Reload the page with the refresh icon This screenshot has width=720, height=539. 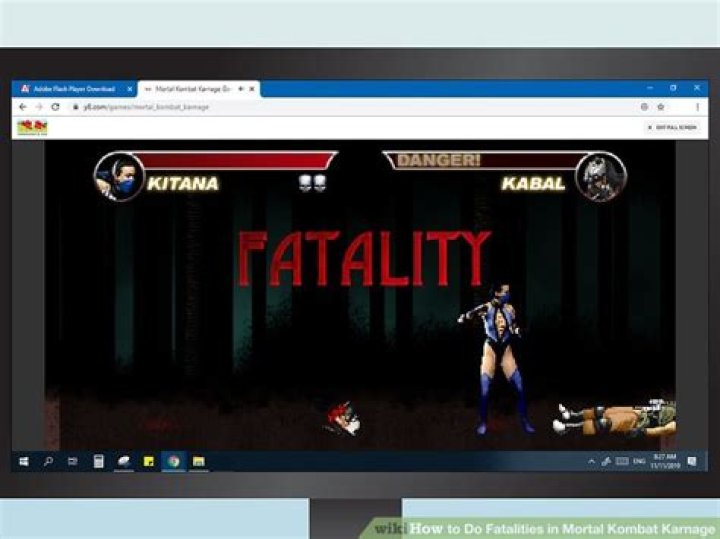pos(56,107)
